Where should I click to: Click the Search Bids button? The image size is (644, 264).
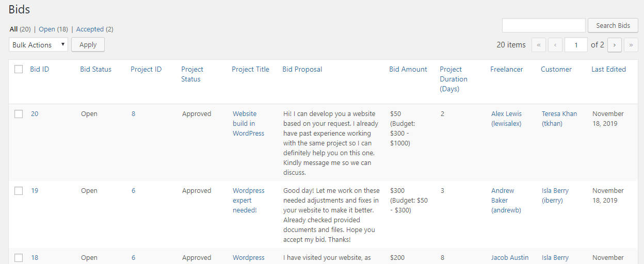(613, 25)
